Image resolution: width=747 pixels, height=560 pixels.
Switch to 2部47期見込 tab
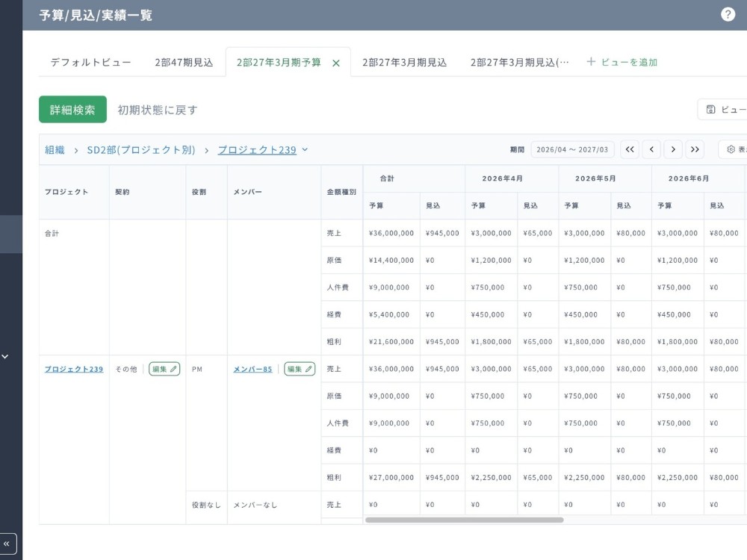184,63
